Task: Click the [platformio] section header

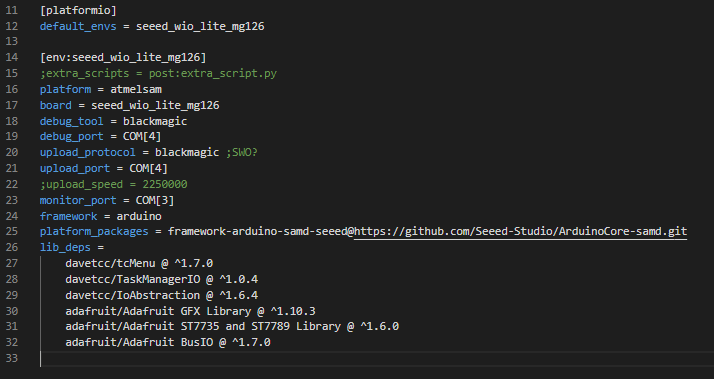Action: click(x=78, y=10)
